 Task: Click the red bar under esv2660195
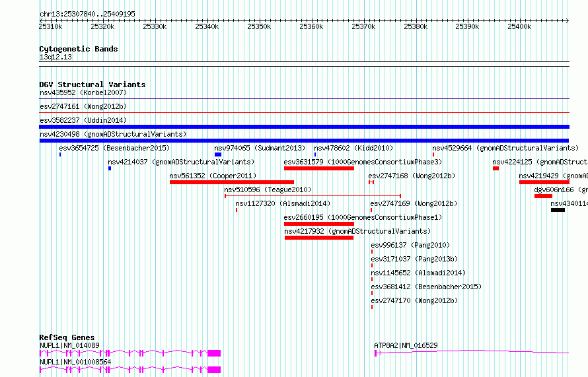click(x=318, y=224)
